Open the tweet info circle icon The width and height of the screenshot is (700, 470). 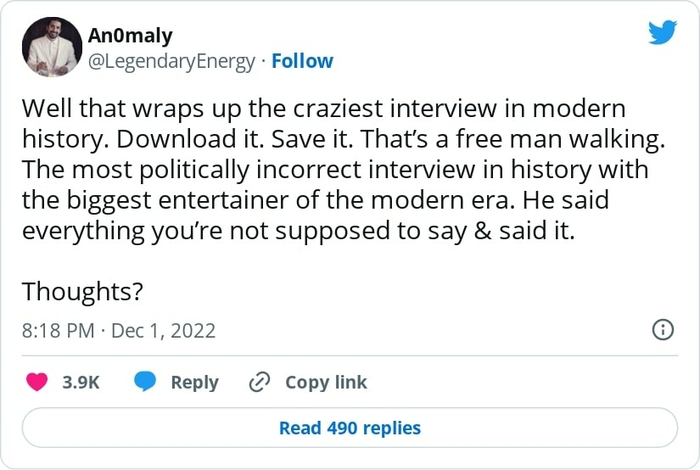(662, 330)
